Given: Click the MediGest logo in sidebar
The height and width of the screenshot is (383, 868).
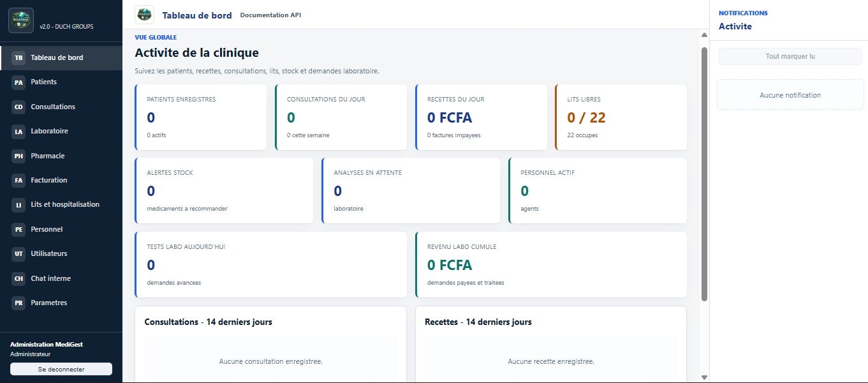Looking at the screenshot, I should tap(20, 20).
